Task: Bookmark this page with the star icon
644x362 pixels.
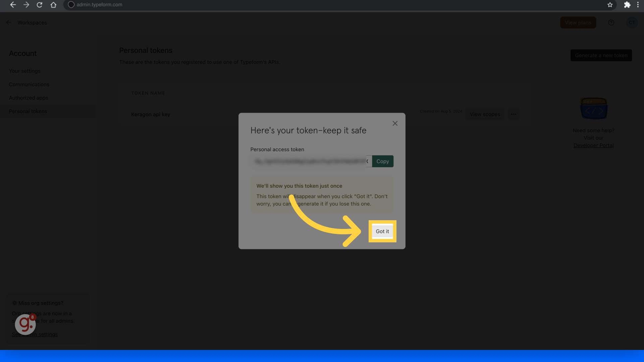Action: (610, 5)
